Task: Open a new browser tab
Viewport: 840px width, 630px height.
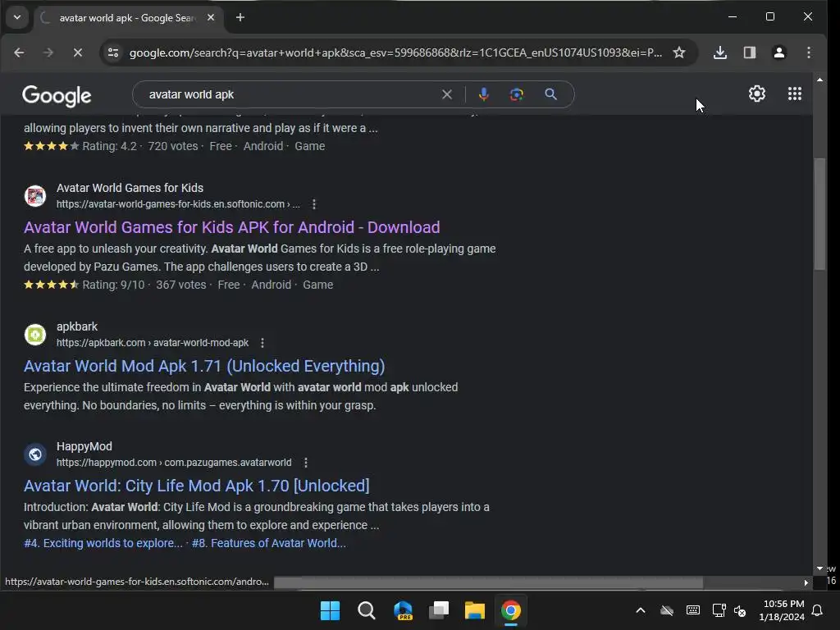Action: click(x=240, y=18)
